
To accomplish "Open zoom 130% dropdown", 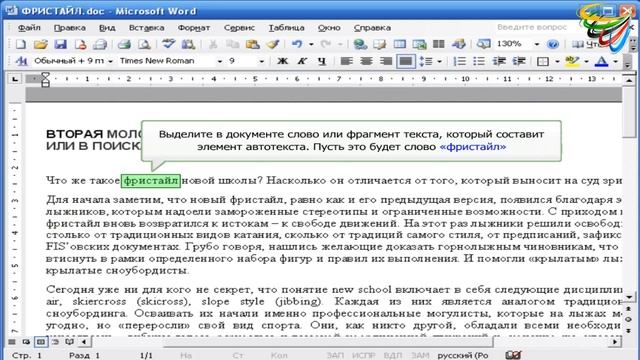I will [537, 44].
